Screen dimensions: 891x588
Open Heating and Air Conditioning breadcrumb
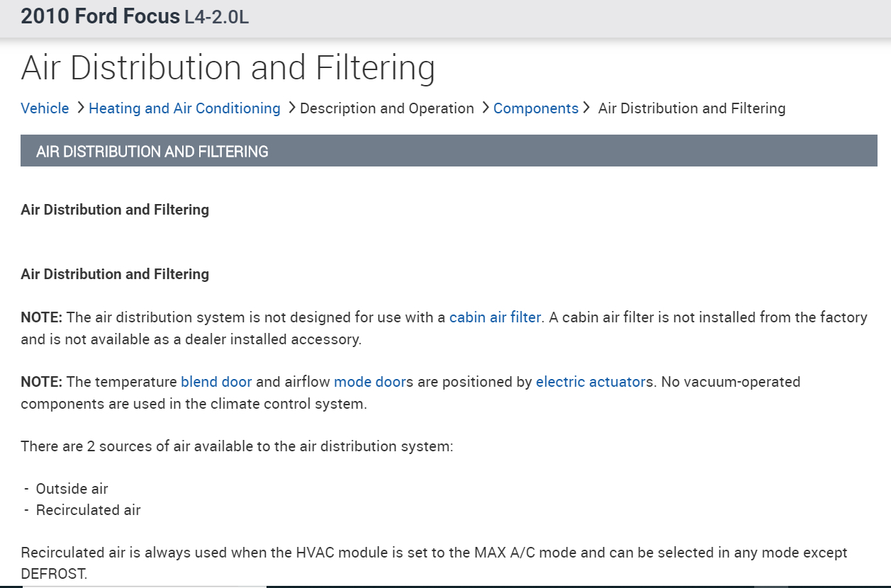(184, 108)
